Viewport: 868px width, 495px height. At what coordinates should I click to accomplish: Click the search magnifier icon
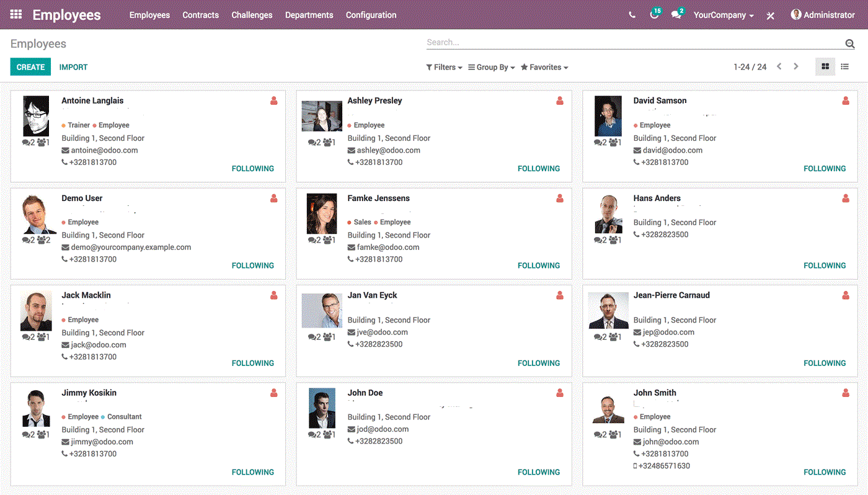click(849, 43)
